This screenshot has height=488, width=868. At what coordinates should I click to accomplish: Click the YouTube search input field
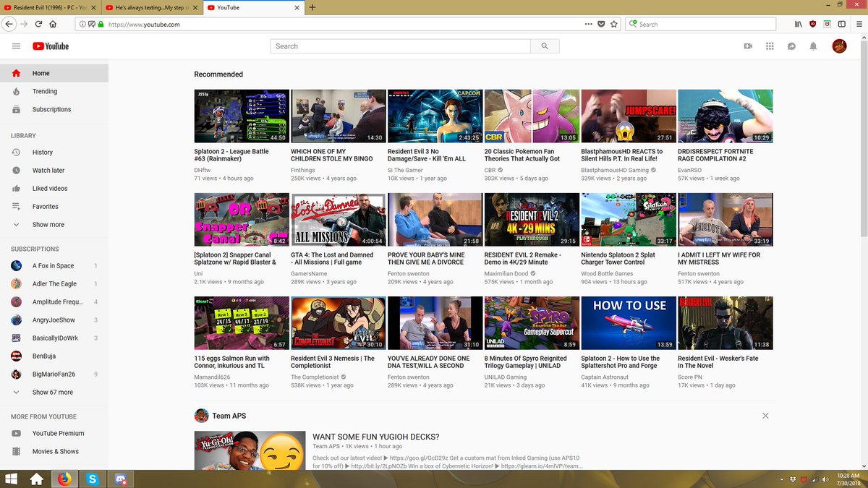pos(401,46)
